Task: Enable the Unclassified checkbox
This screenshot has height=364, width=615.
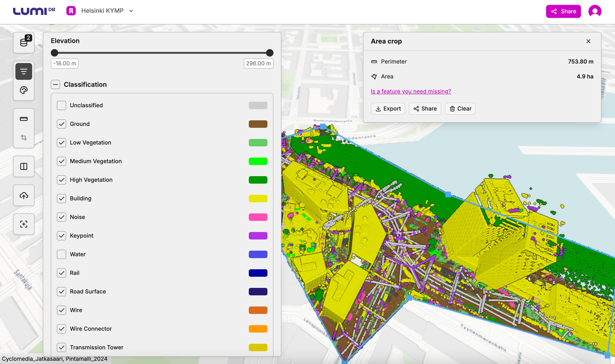Action: click(x=61, y=105)
